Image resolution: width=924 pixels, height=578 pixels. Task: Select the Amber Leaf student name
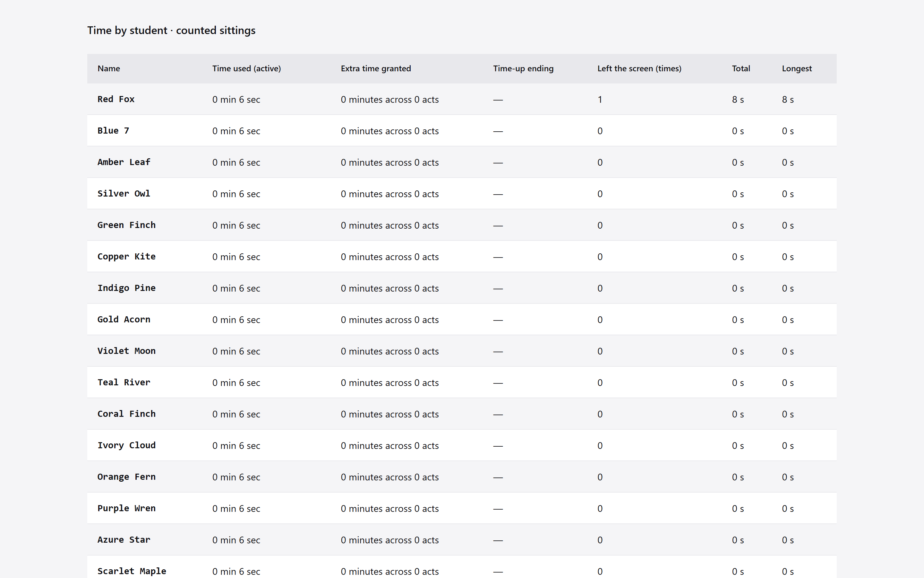point(124,162)
